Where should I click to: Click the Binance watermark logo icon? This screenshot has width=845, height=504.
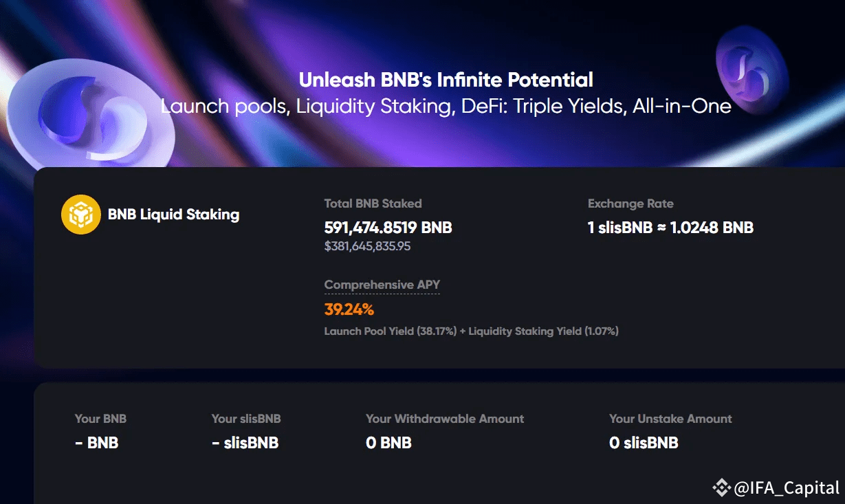click(721, 487)
